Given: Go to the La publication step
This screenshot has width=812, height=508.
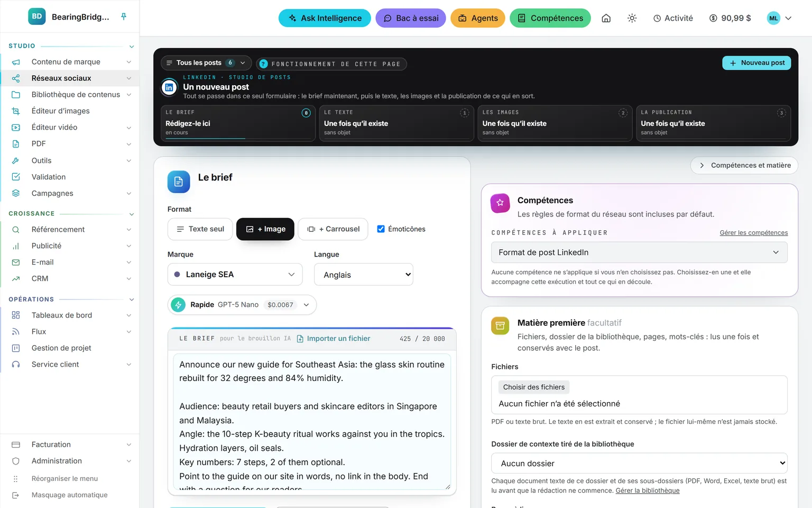Looking at the screenshot, I should pos(714,123).
